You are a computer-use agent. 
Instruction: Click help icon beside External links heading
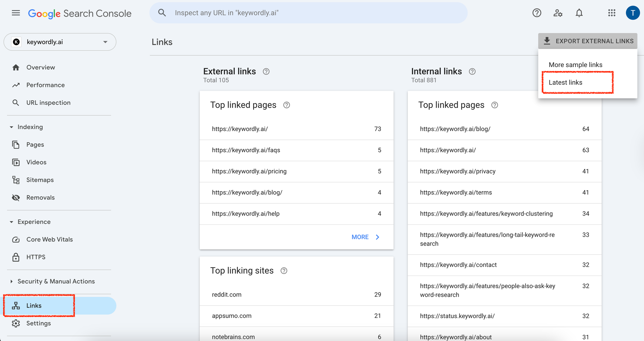(266, 72)
